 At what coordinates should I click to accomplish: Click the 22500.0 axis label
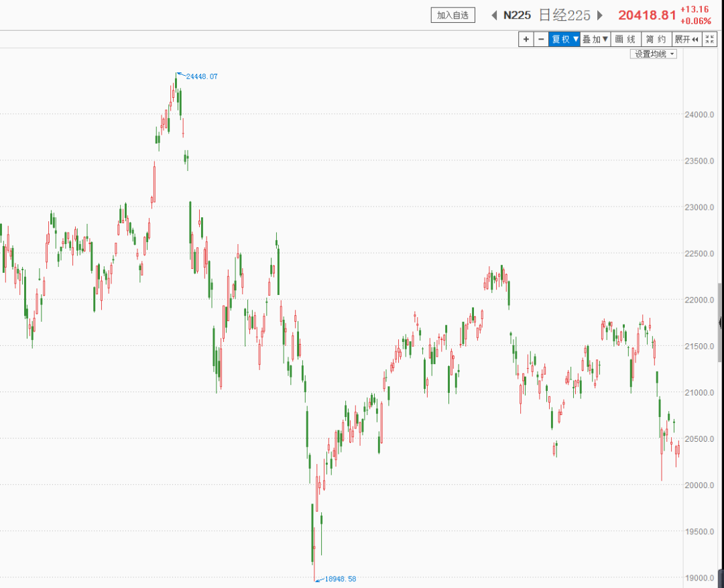pos(699,253)
